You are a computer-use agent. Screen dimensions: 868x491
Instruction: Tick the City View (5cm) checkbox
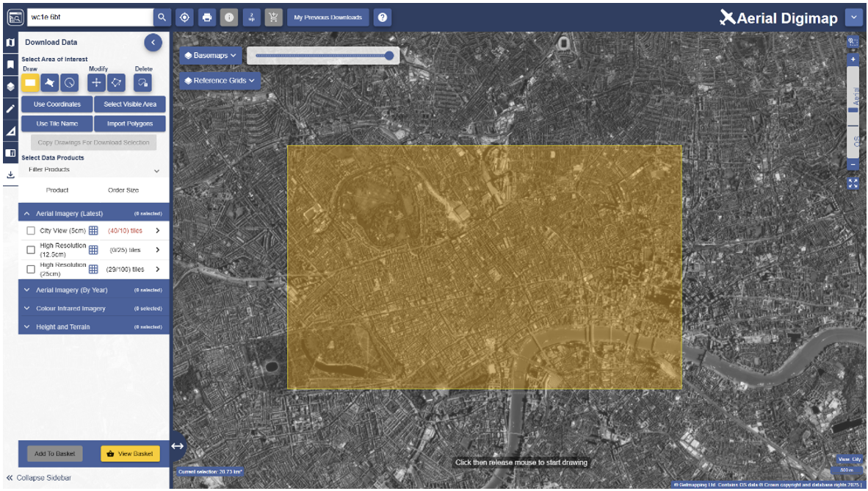(31, 231)
